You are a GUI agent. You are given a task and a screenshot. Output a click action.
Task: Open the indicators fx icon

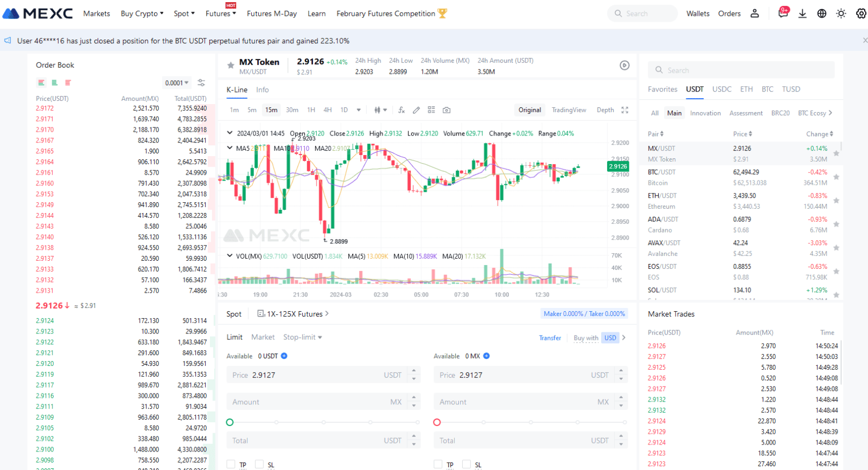coord(401,110)
